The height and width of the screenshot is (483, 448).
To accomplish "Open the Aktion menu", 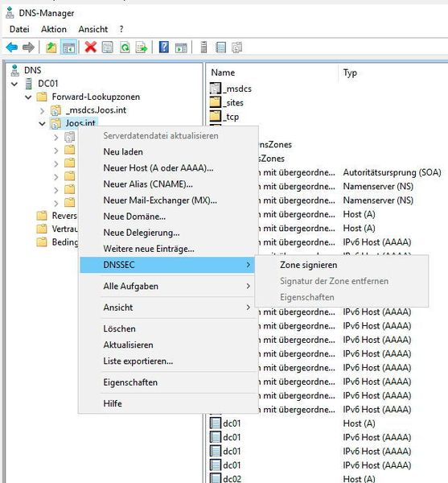I will pyautogui.click(x=54, y=29).
